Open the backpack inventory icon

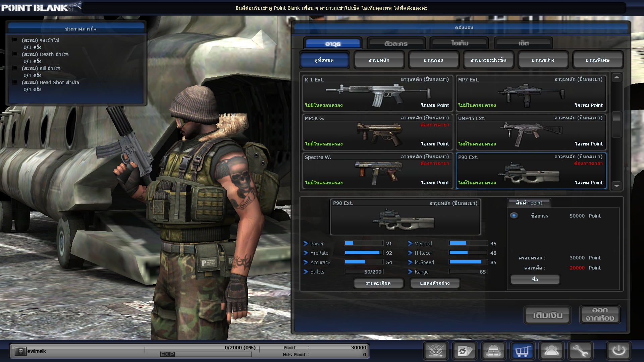[x=493, y=351]
